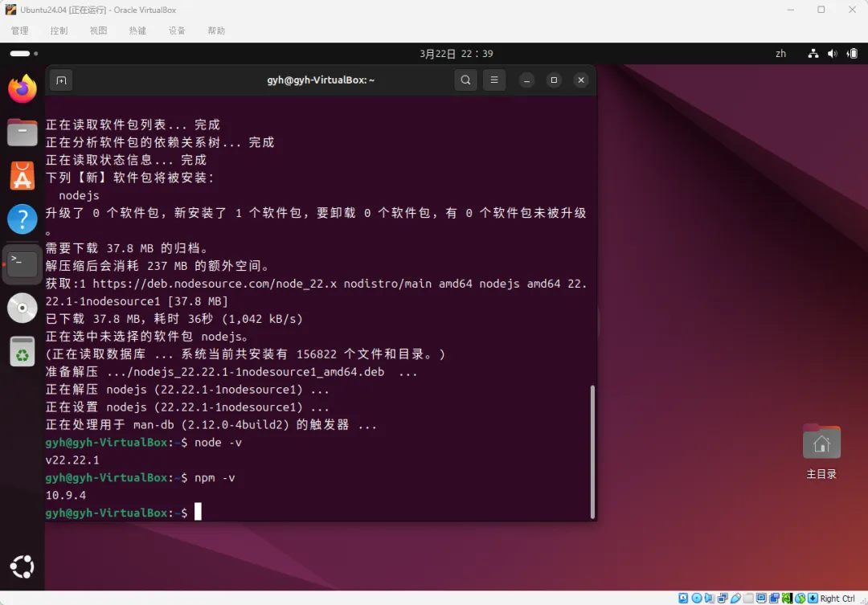The width and height of the screenshot is (868, 605).
Task: Click the deb.nodesource.com URL in the terminal
Action: pos(215,284)
